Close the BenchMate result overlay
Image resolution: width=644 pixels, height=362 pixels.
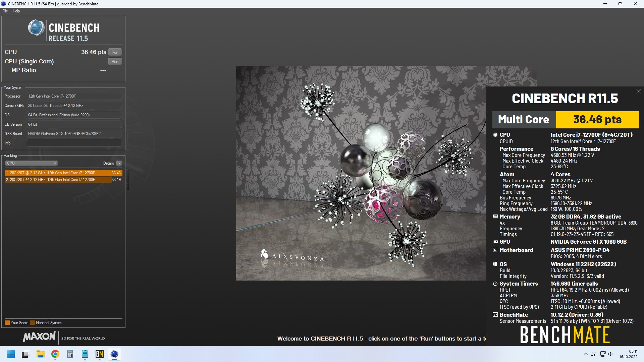638,91
